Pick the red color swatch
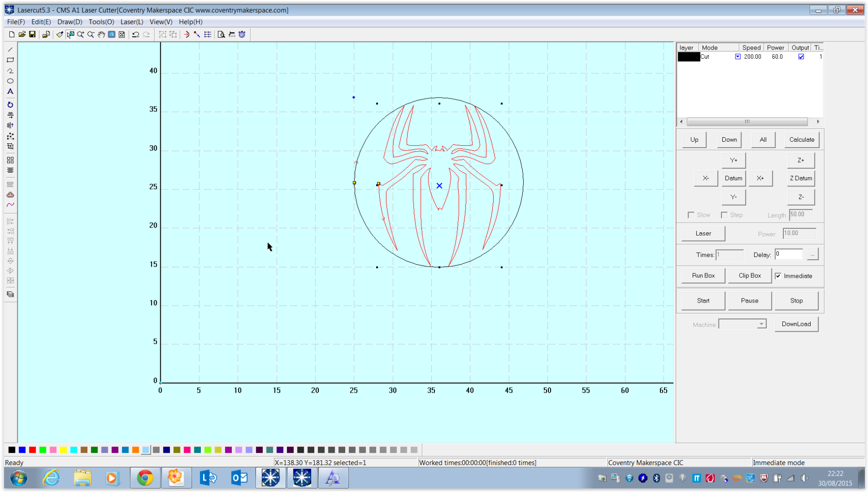Screen dimensions: 868x492 32,450
